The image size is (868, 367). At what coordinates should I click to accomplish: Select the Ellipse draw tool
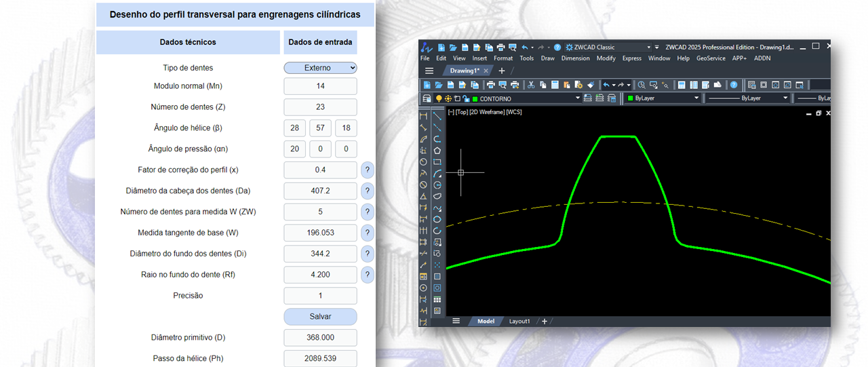(x=437, y=220)
